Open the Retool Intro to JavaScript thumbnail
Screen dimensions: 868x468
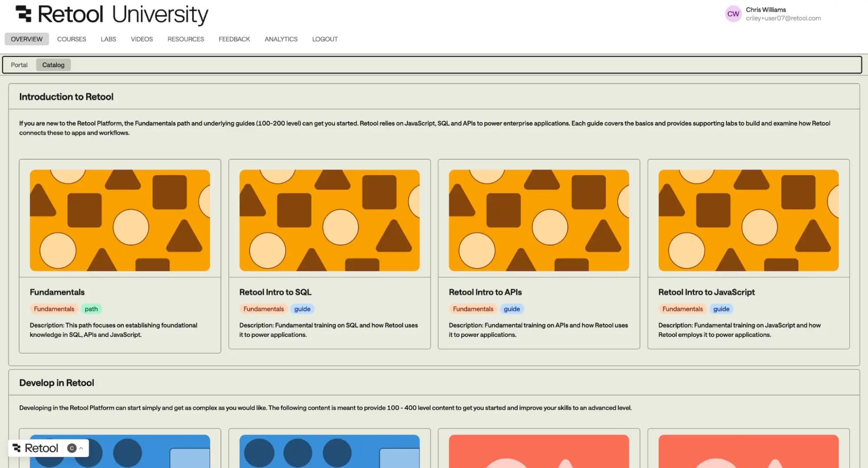coord(748,220)
